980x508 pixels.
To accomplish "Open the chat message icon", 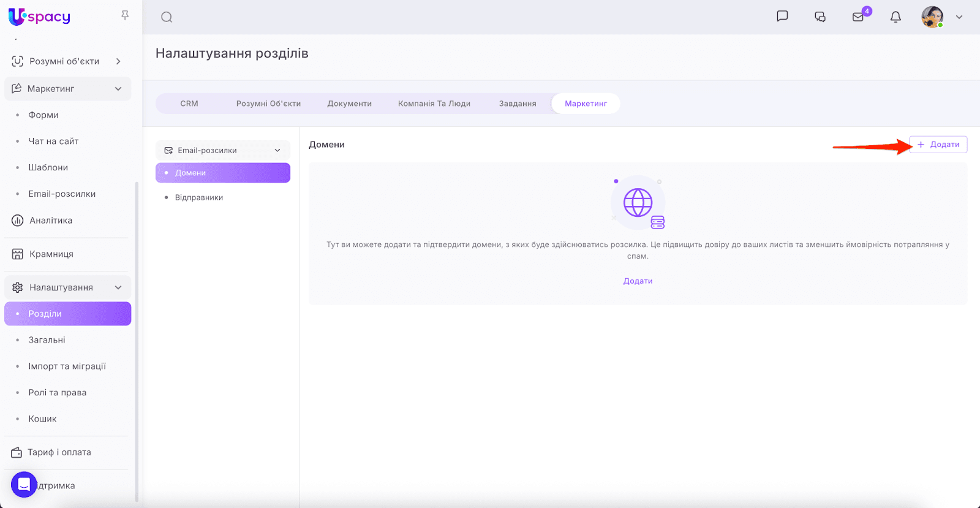I will tap(782, 17).
